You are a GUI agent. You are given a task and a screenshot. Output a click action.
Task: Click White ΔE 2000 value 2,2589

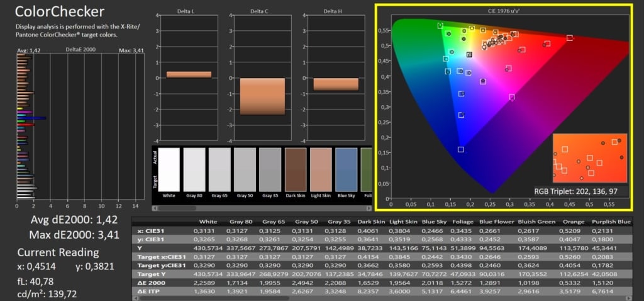click(204, 283)
